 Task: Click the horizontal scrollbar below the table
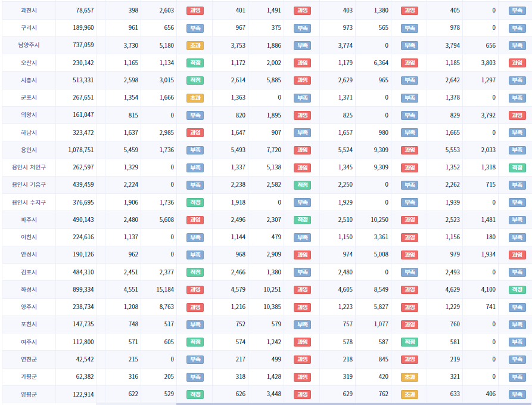click(354, 404)
